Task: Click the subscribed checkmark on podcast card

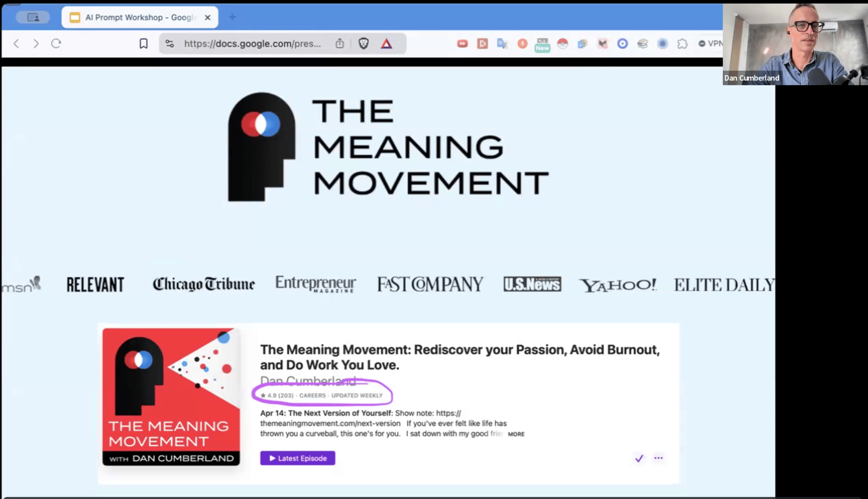Action: click(639, 458)
